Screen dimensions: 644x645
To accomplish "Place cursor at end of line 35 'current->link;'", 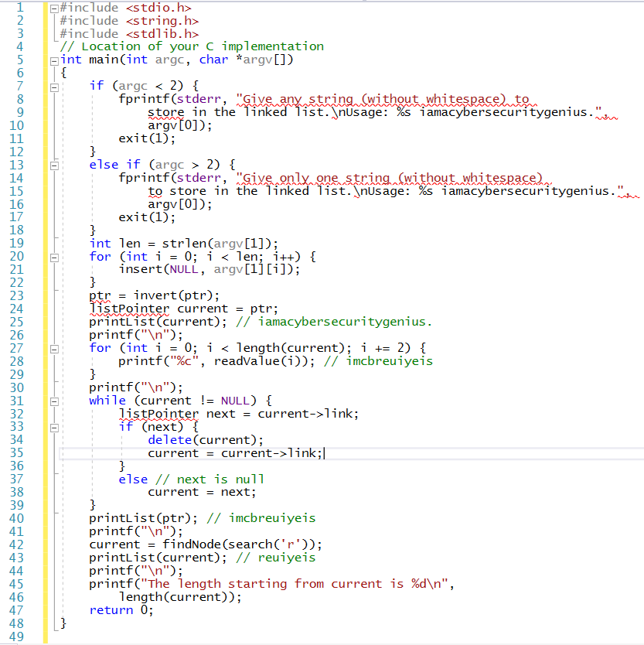I will pyautogui.click(x=323, y=453).
